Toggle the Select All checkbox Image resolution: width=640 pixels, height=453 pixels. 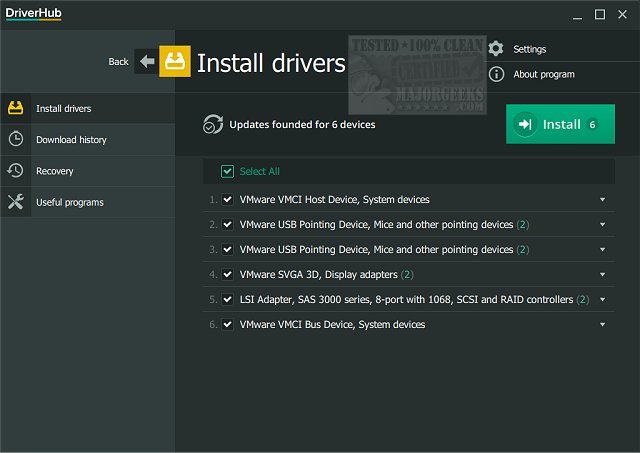[227, 172]
